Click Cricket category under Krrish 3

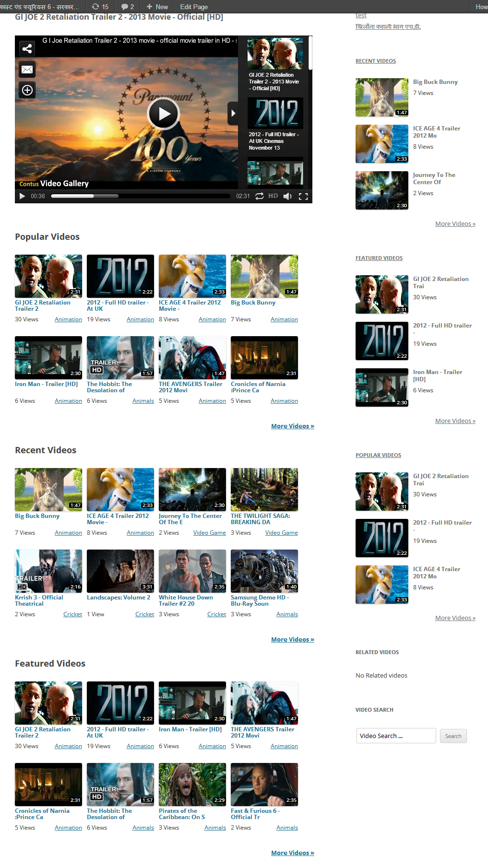pos(72,614)
